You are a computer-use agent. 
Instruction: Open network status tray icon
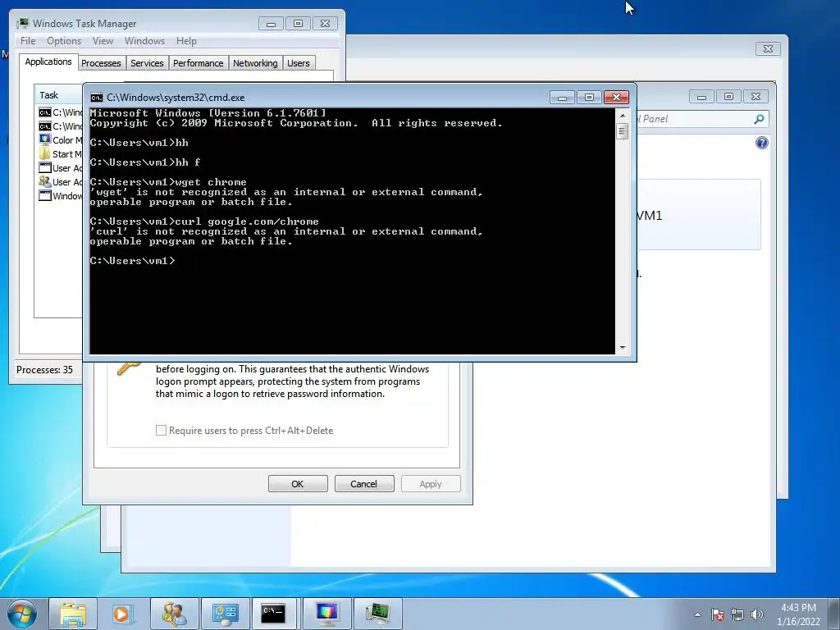[x=737, y=614]
